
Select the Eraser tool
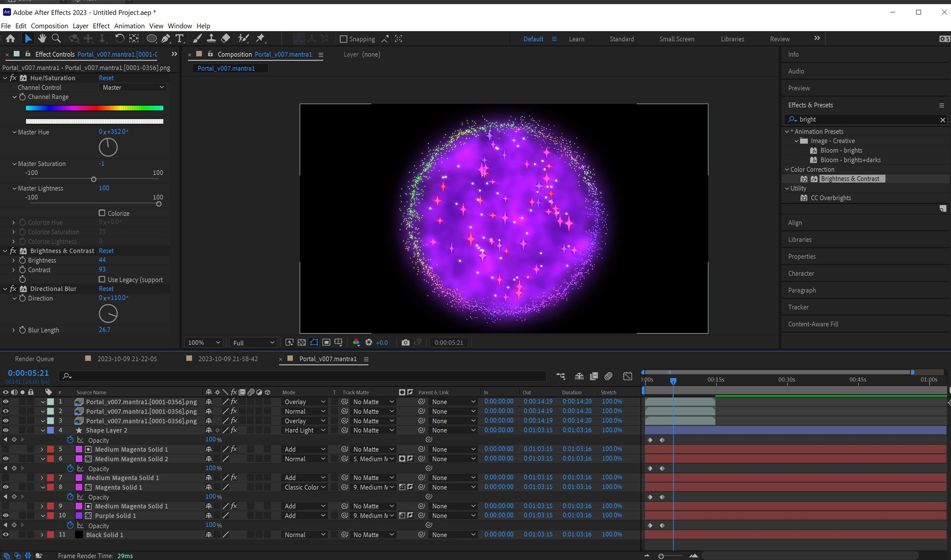[226, 38]
